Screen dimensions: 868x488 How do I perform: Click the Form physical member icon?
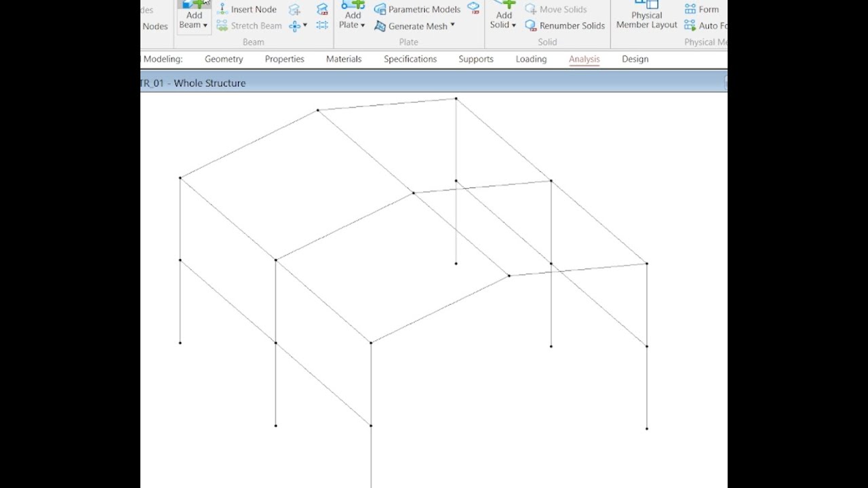pyautogui.click(x=690, y=9)
